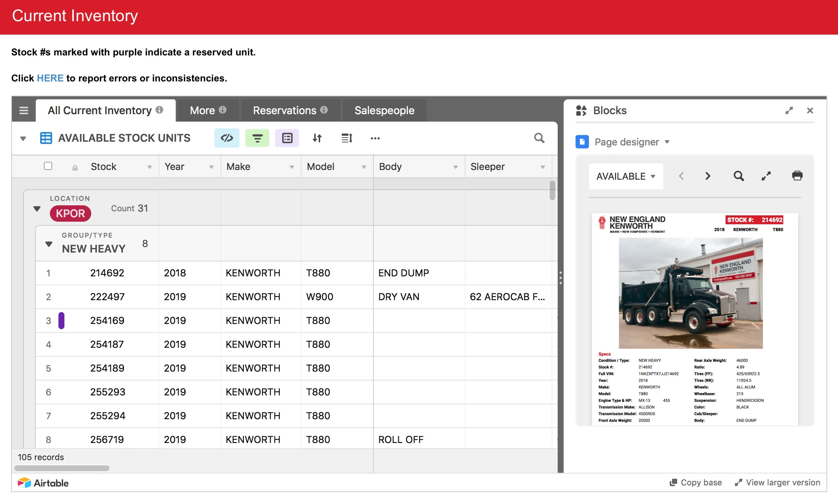838x504 pixels.
Task: Click the purple group icon
Action: coord(287,138)
